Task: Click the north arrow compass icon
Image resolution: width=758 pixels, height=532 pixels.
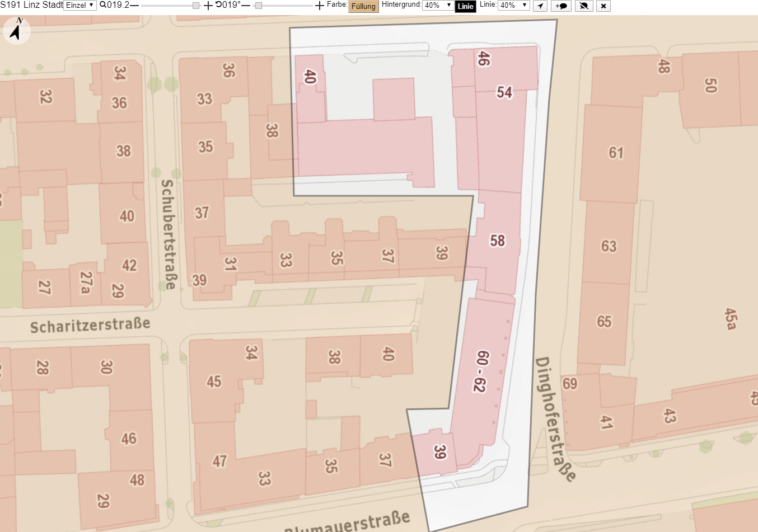Action: (x=17, y=30)
